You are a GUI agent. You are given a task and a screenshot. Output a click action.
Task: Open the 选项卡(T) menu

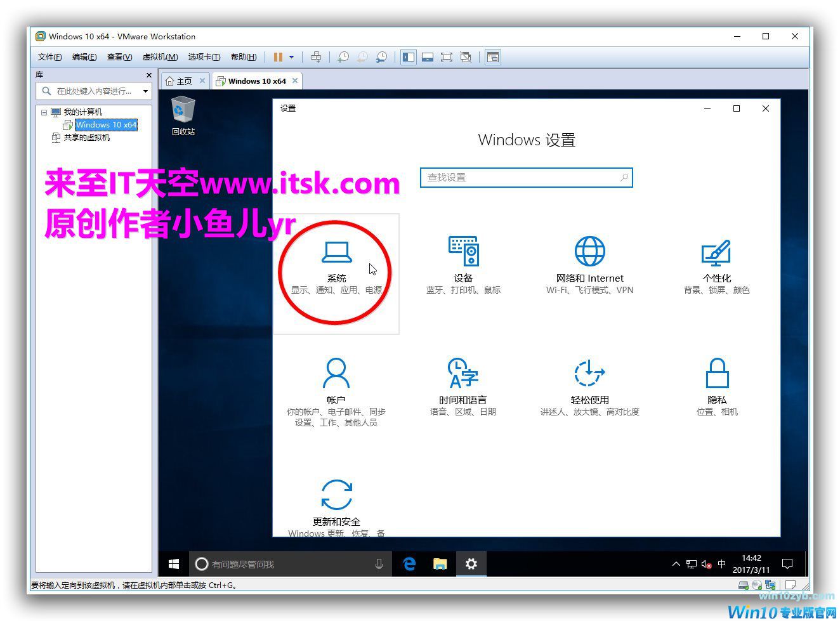(204, 57)
